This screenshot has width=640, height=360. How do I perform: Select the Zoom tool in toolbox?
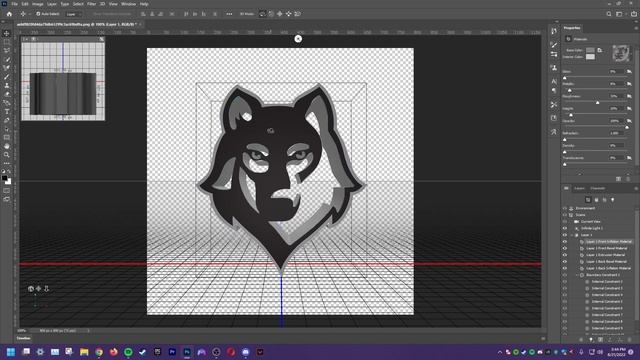pyautogui.click(x=7, y=155)
